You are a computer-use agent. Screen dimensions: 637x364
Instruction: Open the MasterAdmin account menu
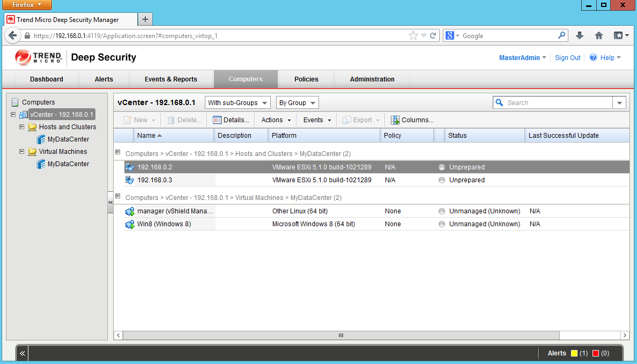(522, 58)
